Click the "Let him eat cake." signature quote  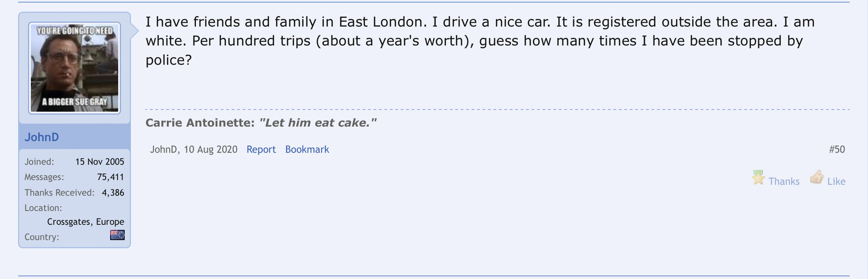point(318,123)
